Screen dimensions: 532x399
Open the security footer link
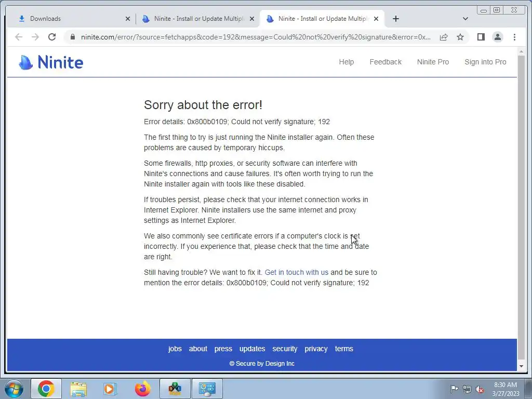click(x=285, y=349)
